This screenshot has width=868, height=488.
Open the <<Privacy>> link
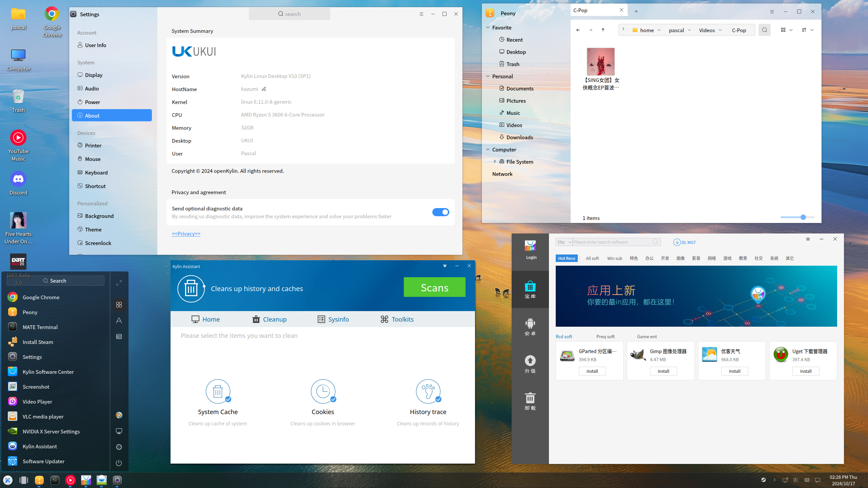pos(186,233)
